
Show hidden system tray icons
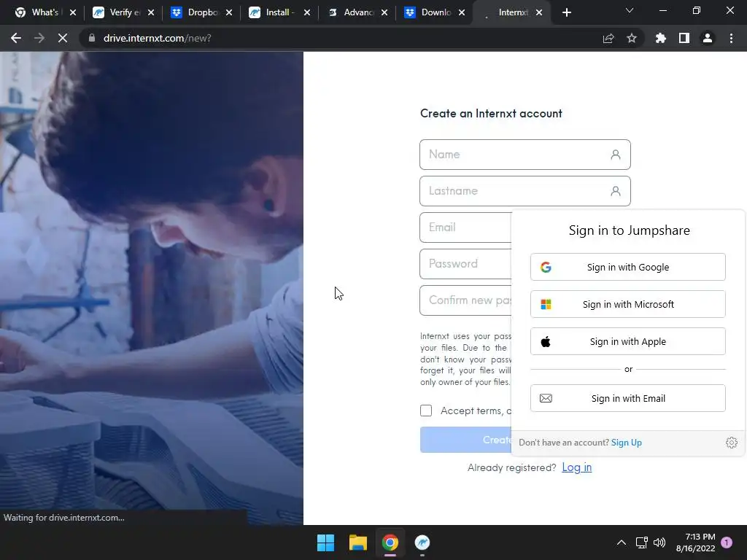coord(622,542)
